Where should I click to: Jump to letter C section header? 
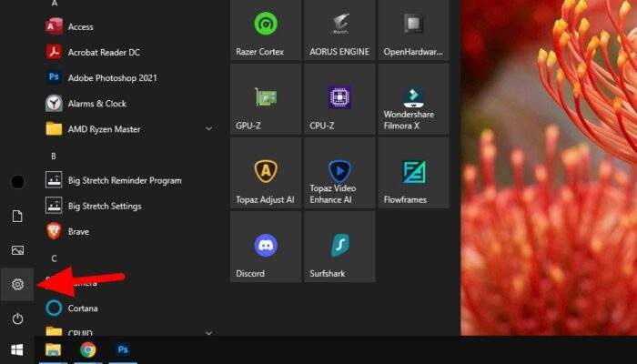pos(54,258)
